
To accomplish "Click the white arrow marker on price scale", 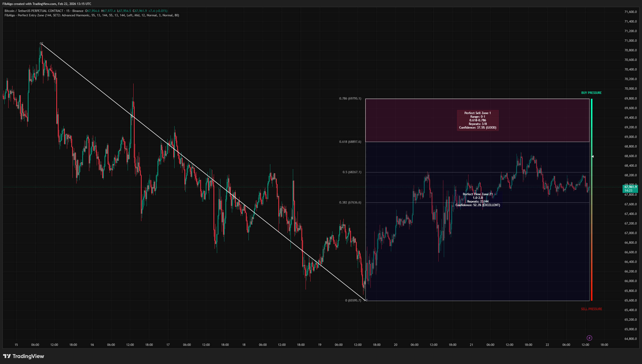I will 592,156.
